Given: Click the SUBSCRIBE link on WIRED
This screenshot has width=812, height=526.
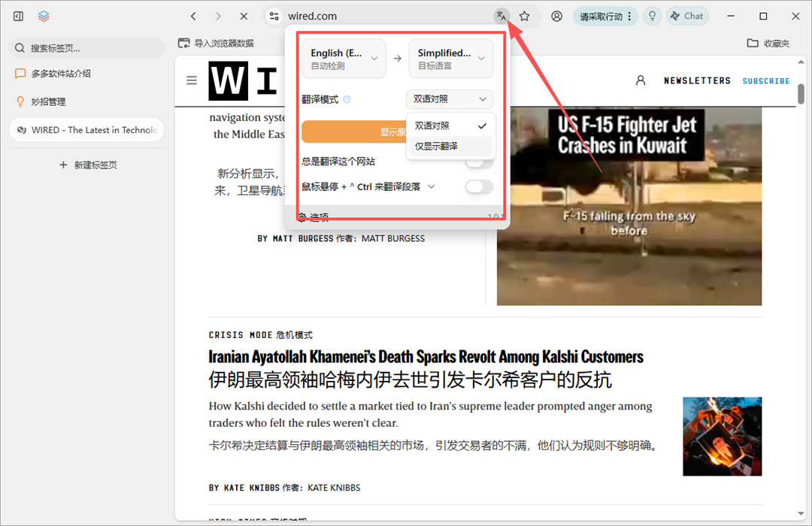Looking at the screenshot, I should 765,80.
